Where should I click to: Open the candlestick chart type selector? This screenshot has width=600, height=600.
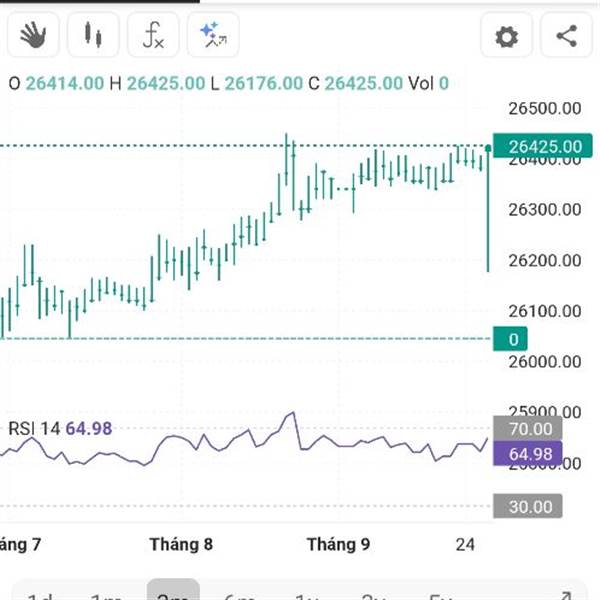(x=93, y=37)
